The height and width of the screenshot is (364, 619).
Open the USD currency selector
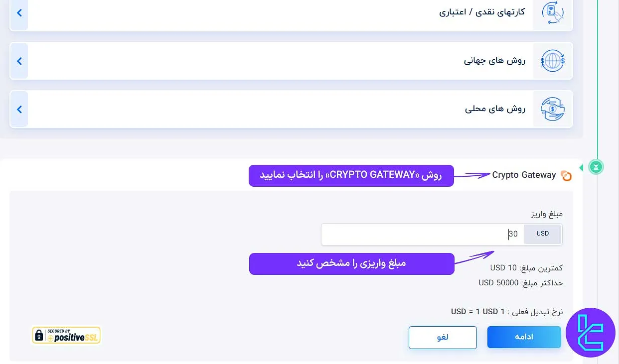[x=542, y=234]
